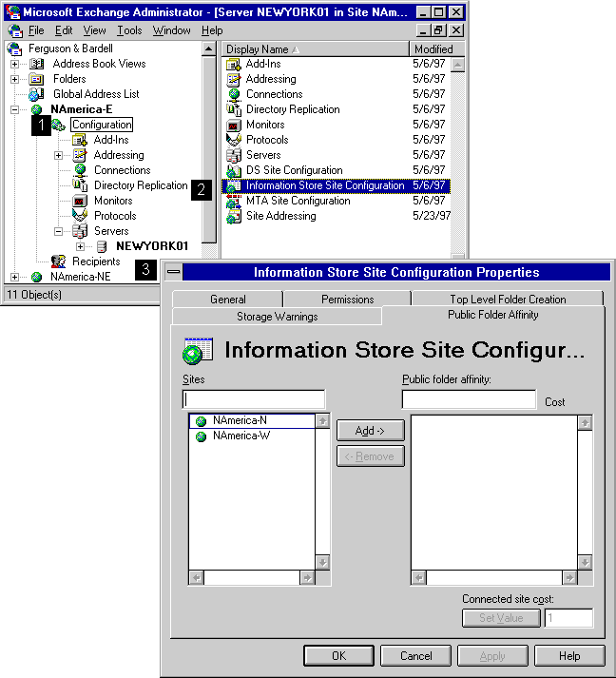Sort by the Display Name column header
Image resolution: width=616 pixels, height=678 pixels.
point(316,49)
